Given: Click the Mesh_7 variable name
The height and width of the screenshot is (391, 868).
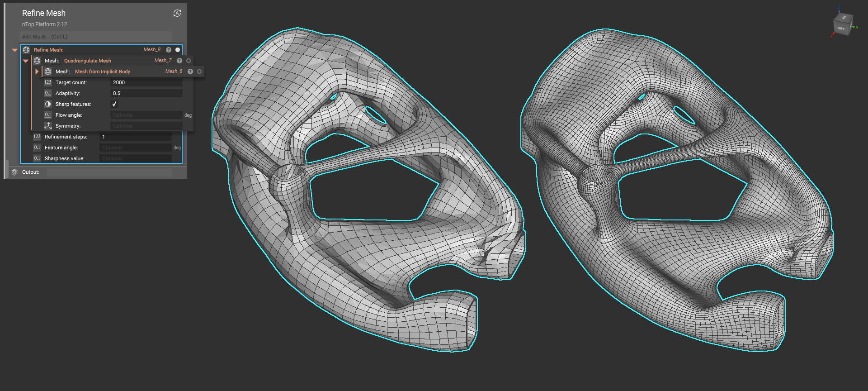Looking at the screenshot, I should pos(163,61).
